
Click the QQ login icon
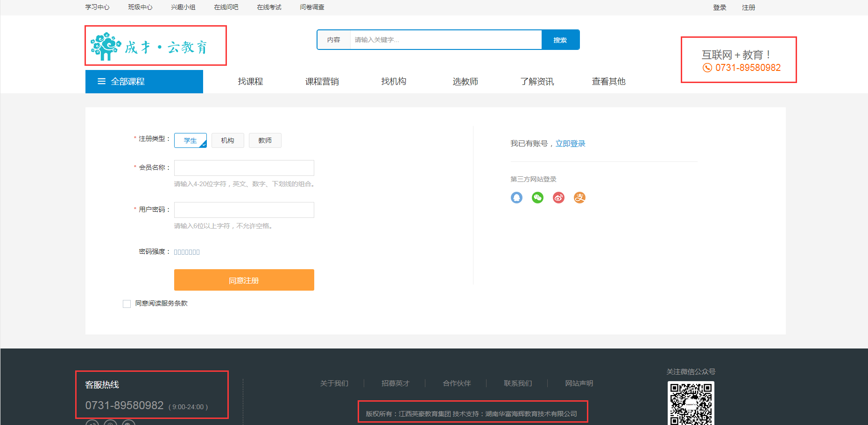pyautogui.click(x=516, y=198)
